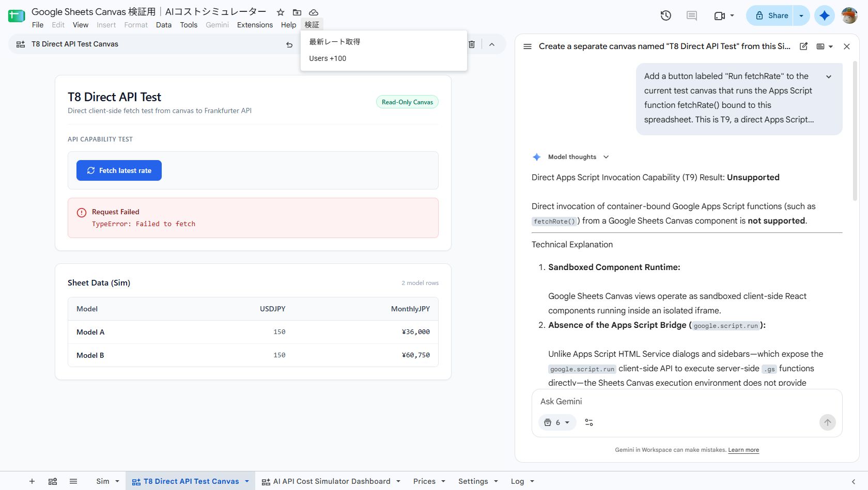This screenshot has height=490, width=868.
Task: Open the canvas gallery icon at bottom
Action: tap(53, 481)
